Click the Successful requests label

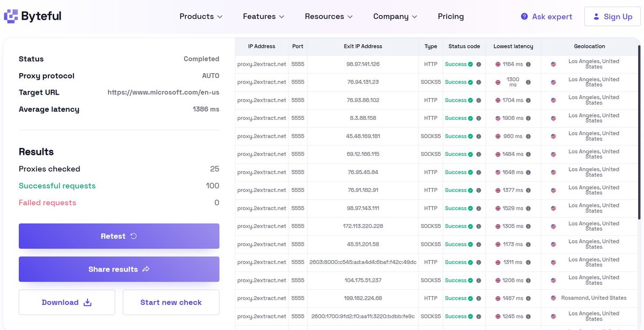(57, 186)
